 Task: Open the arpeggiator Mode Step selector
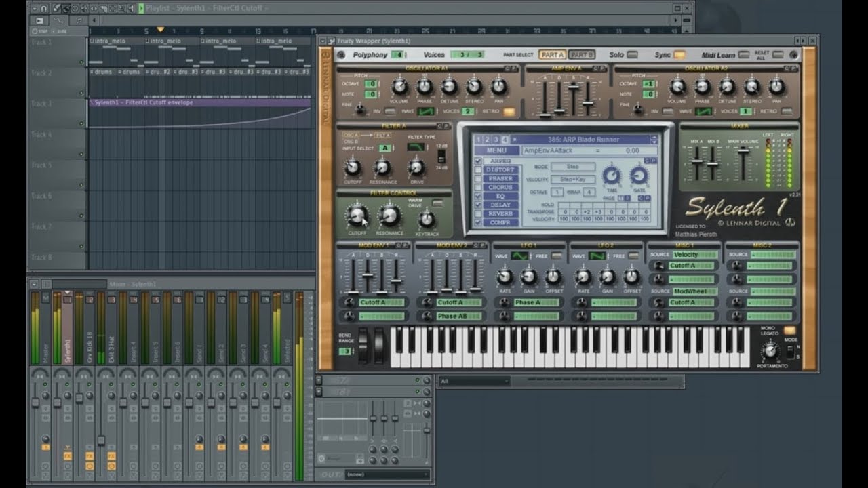coord(573,167)
